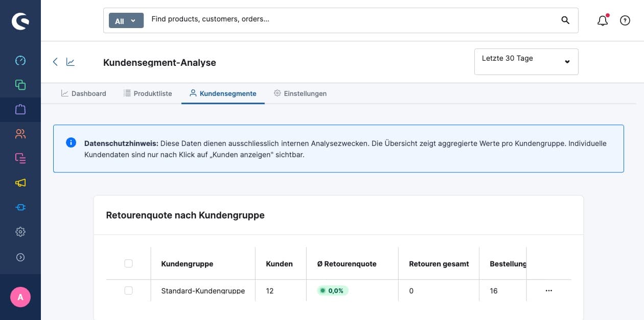Viewport: 644px width, 320px height.
Task: Click the analysis chart icon beside title
Action: [x=71, y=62]
